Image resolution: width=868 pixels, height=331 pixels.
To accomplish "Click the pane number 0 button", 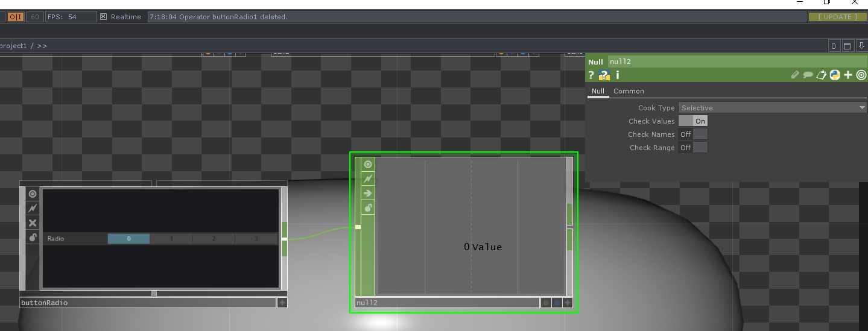I will pos(833,46).
